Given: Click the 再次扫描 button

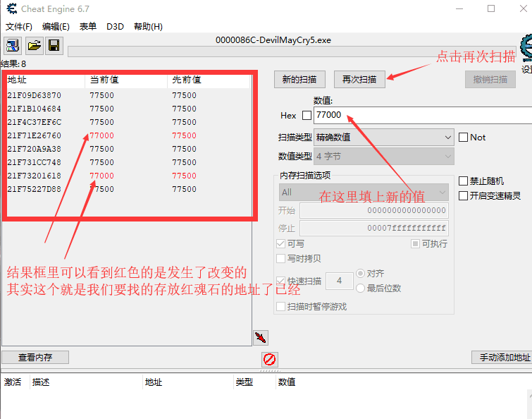Looking at the screenshot, I should [x=359, y=80].
